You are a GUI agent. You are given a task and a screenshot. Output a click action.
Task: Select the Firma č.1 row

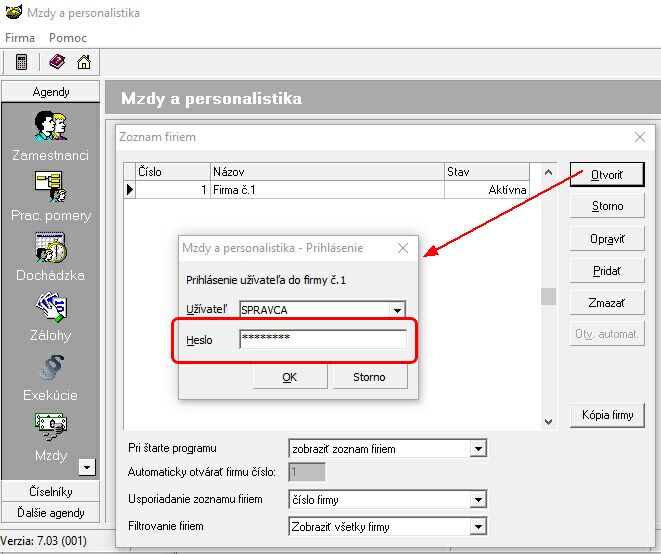tap(327, 190)
